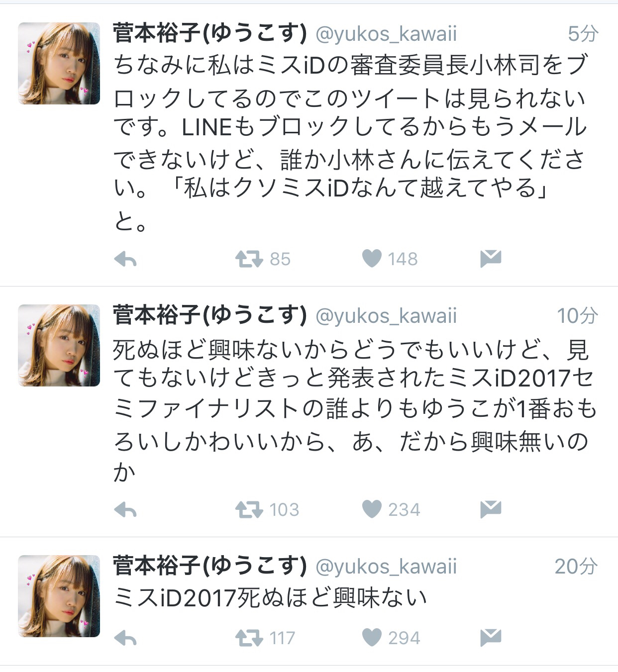Screen dimensions: 618x672
Task: Like the tweet showing 148 likes
Action: pyautogui.click(x=371, y=259)
